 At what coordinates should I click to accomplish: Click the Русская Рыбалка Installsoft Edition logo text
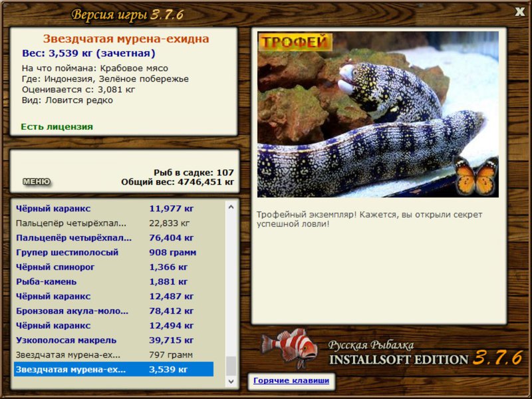click(x=426, y=353)
